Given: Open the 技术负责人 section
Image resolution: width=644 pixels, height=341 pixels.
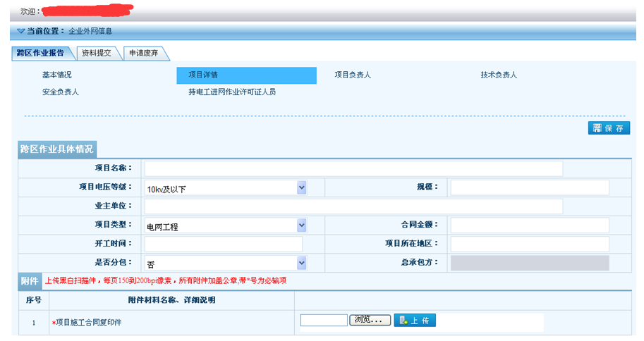Looking at the screenshot, I should pyautogui.click(x=499, y=75).
